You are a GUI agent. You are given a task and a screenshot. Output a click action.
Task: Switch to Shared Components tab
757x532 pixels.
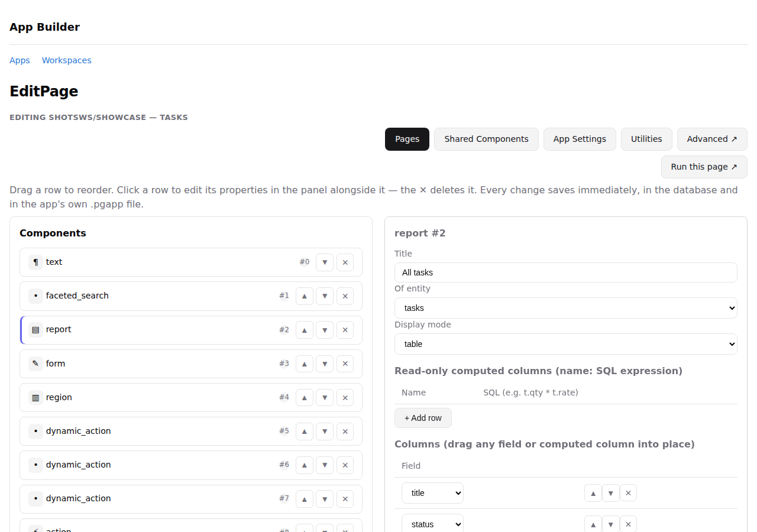click(486, 139)
